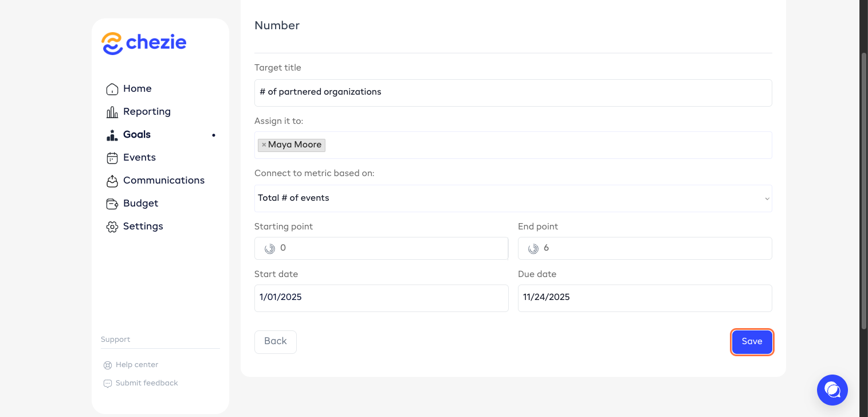This screenshot has height=417, width=868.
Task: Focus the Target title input field
Action: click(x=512, y=92)
